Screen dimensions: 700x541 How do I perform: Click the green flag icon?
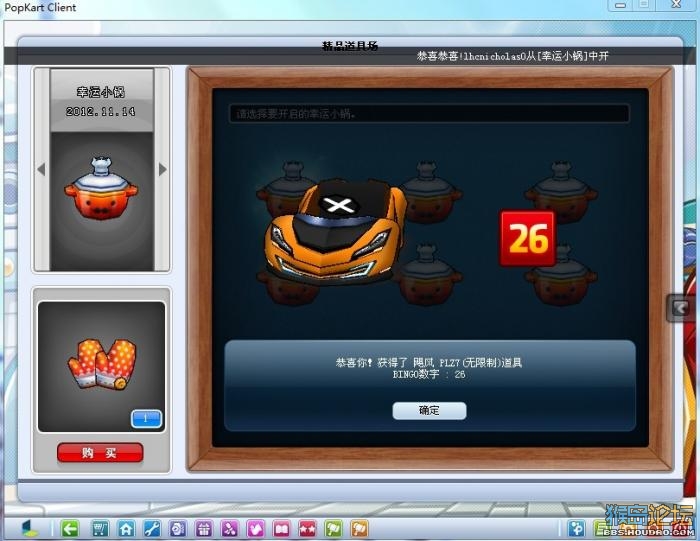333,529
